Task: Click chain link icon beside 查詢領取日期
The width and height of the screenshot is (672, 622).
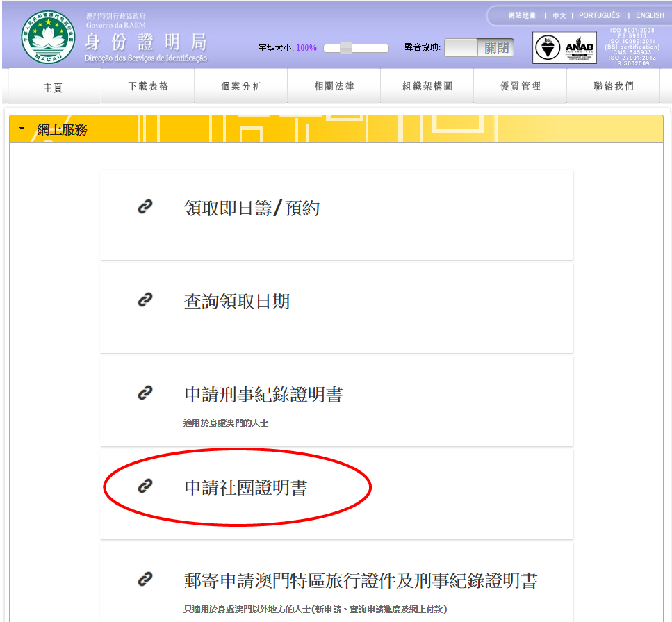Action: click(145, 300)
